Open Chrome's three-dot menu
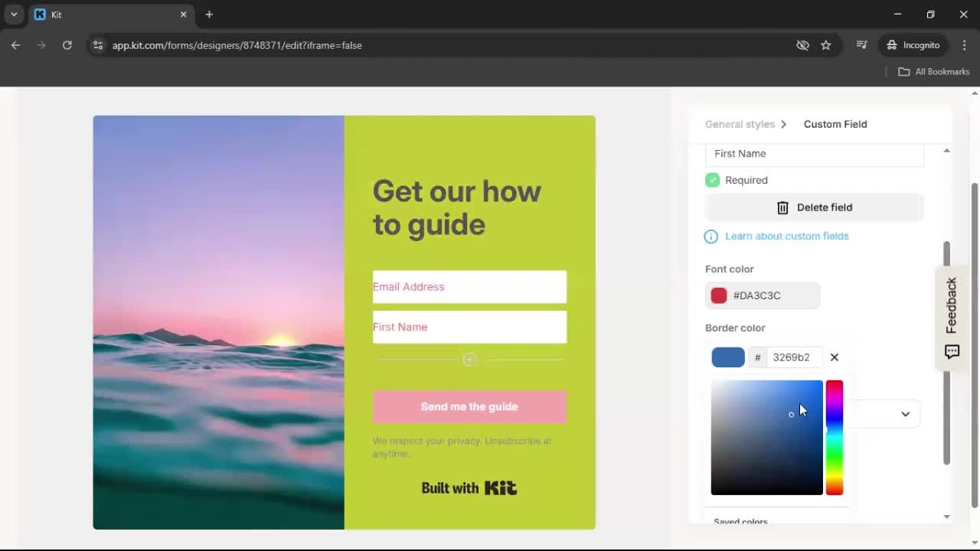This screenshot has width=980, height=551. 965,45
